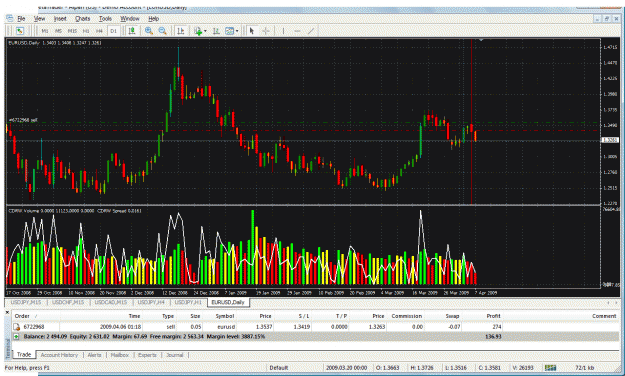Select the Trendline drawing tool
This screenshot has width=625, height=376.
[x=311, y=31]
